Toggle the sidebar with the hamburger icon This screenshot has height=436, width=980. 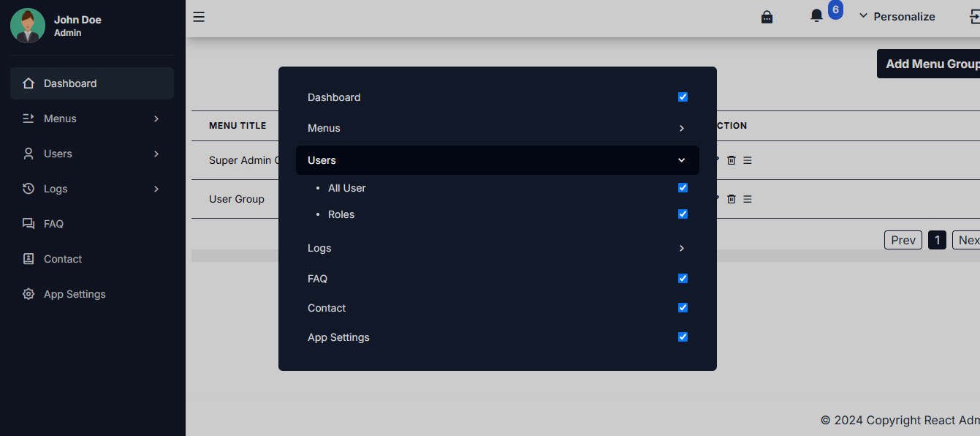[x=198, y=16]
